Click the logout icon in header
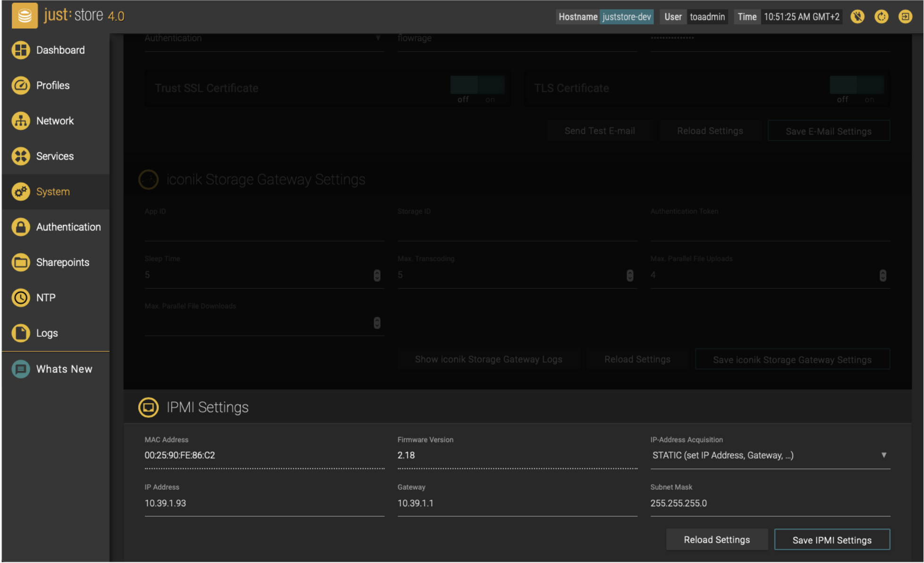Screen dimensions: 924x563 (x=905, y=17)
